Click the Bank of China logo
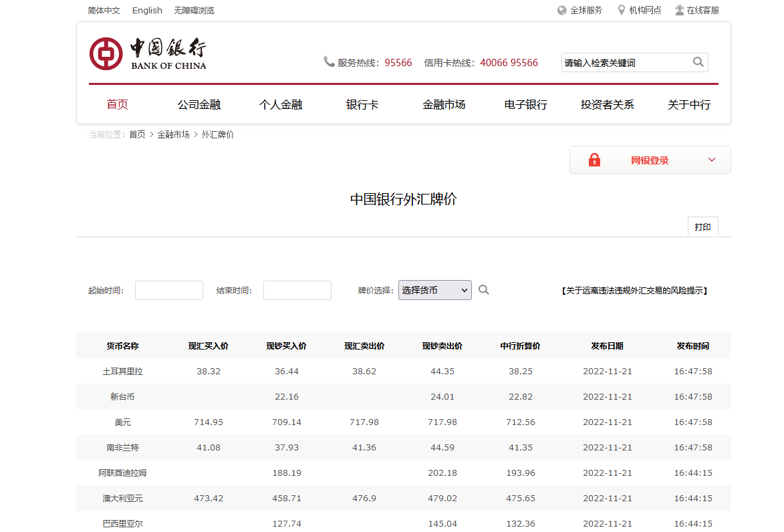The width and height of the screenshot is (784, 532). (x=148, y=53)
